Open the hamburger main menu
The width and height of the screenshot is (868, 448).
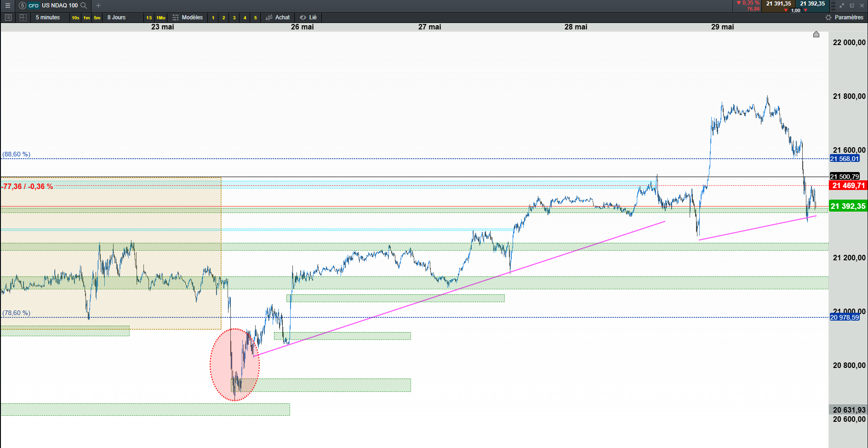point(7,6)
